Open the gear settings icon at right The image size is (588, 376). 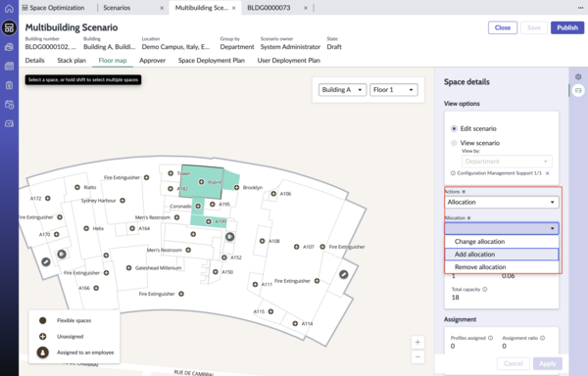pyautogui.click(x=578, y=76)
